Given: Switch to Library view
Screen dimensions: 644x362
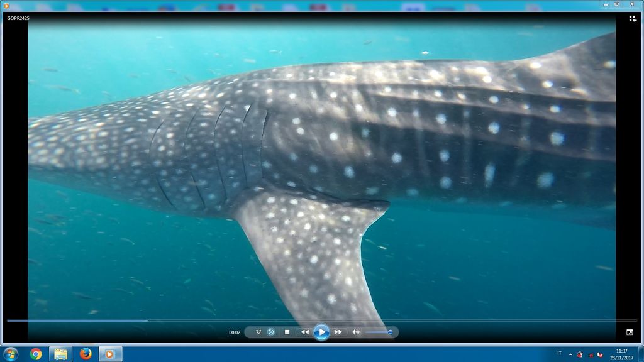Looking at the screenshot, I should coord(632,19).
